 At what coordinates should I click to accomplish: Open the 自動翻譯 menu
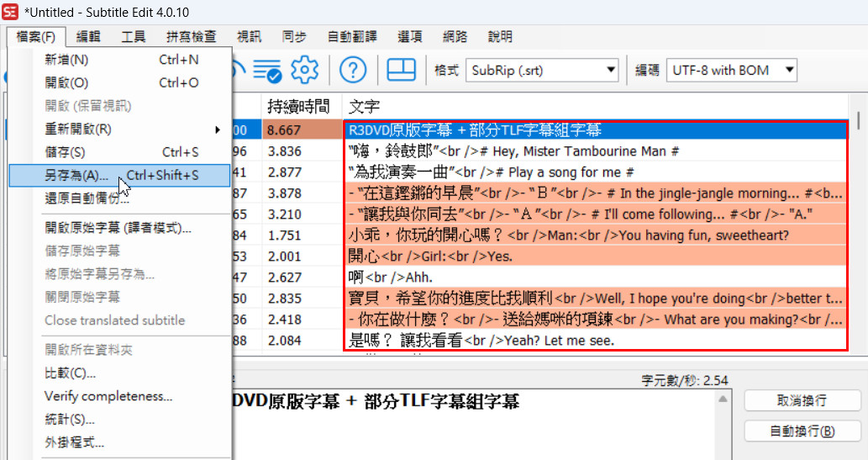(x=352, y=37)
